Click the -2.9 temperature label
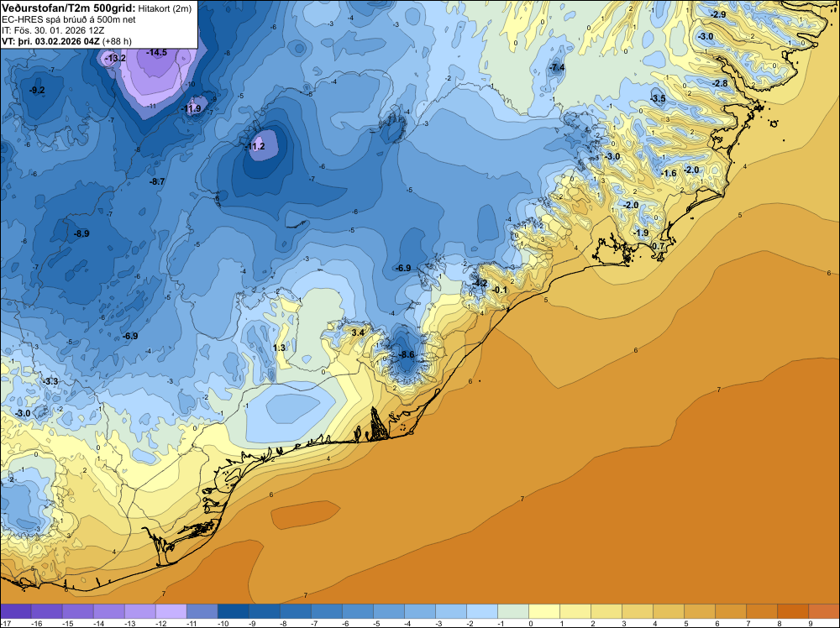 719,14
